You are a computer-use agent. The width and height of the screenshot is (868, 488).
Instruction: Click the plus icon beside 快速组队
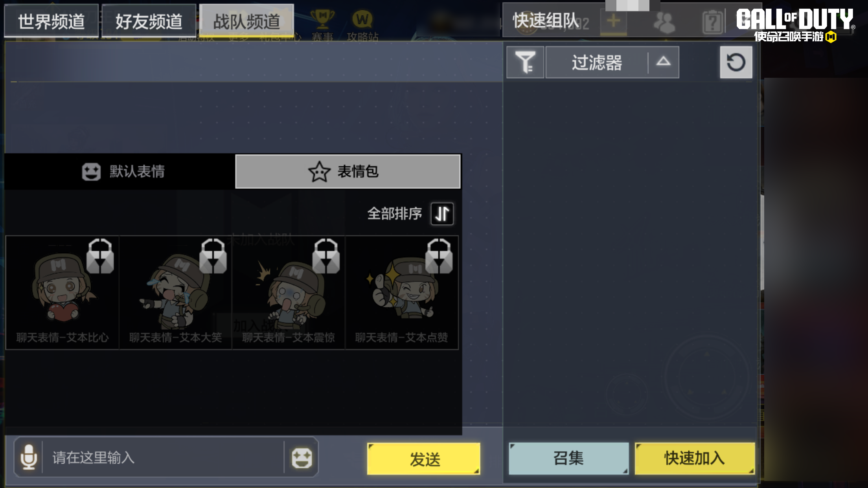click(x=613, y=21)
